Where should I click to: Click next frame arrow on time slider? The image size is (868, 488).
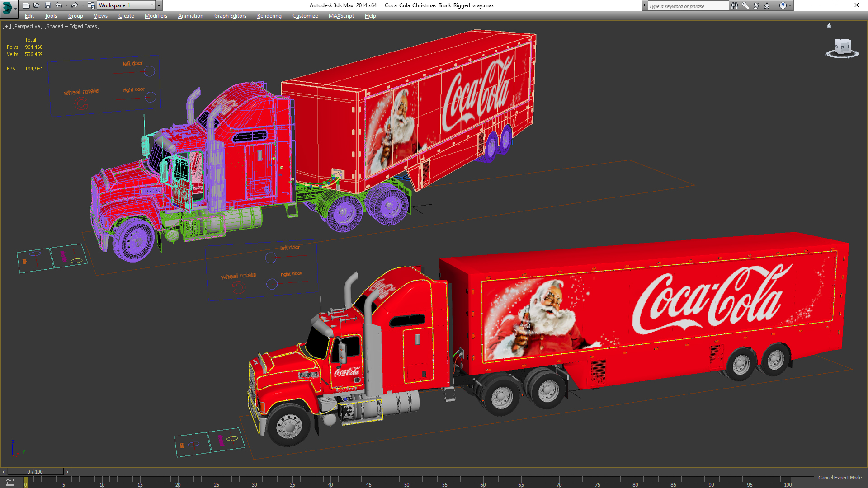(x=67, y=472)
